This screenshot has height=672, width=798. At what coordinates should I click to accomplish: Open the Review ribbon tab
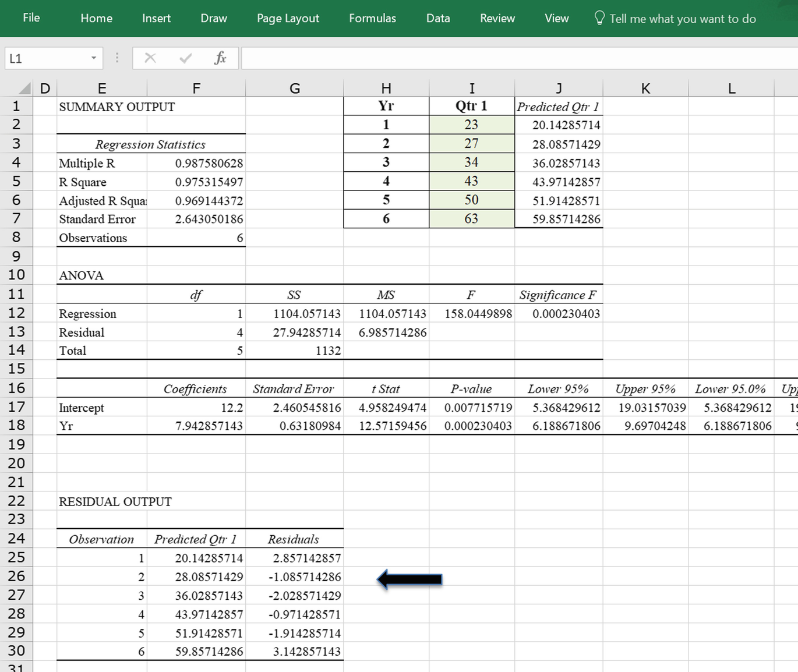(x=497, y=18)
